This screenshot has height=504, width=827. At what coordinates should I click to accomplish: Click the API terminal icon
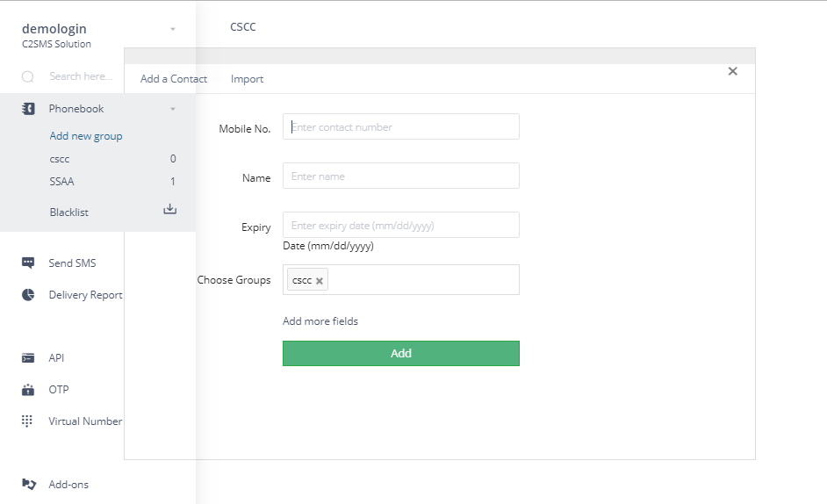coord(28,358)
